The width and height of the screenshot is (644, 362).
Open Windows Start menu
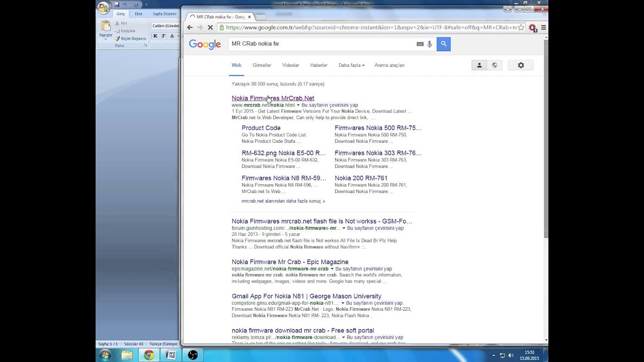tap(105, 355)
